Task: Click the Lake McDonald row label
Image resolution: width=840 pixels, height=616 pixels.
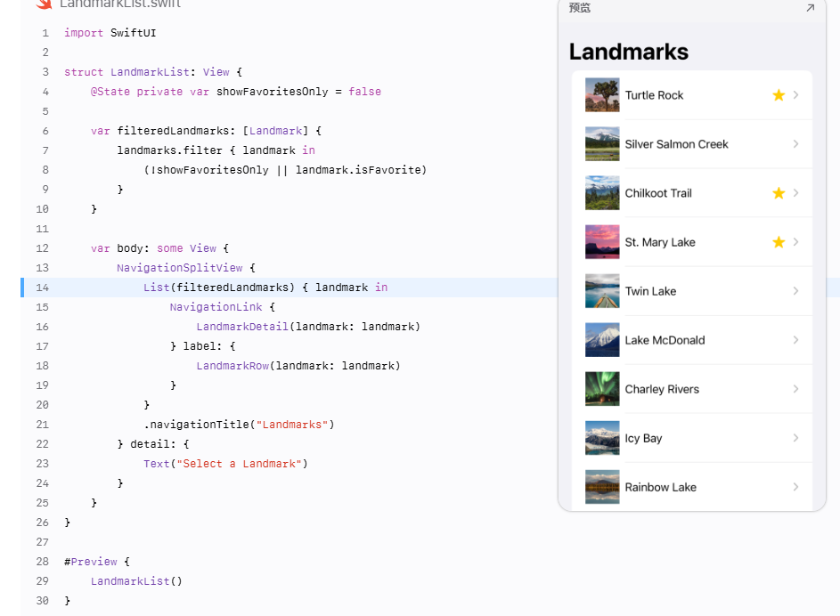Action: [x=665, y=340]
